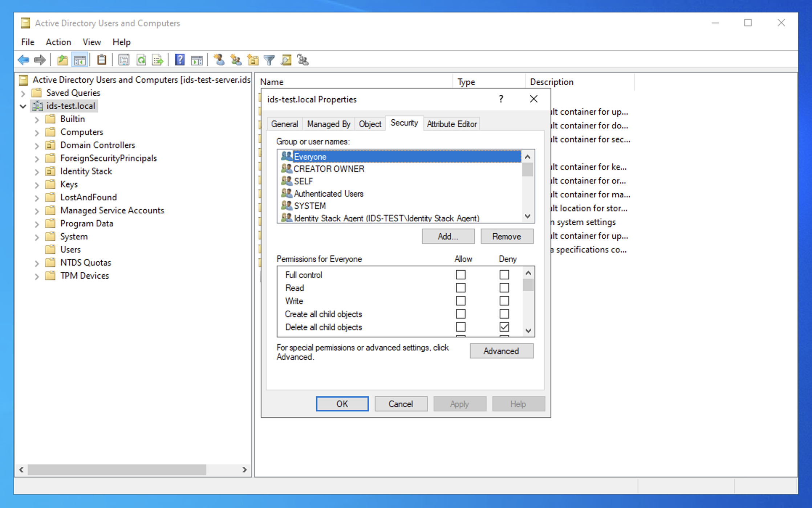Image resolution: width=812 pixels, height=508 pixels.
Task: Uncheck Deny for Delete all child objects
Action: click(x=504, y=327)
